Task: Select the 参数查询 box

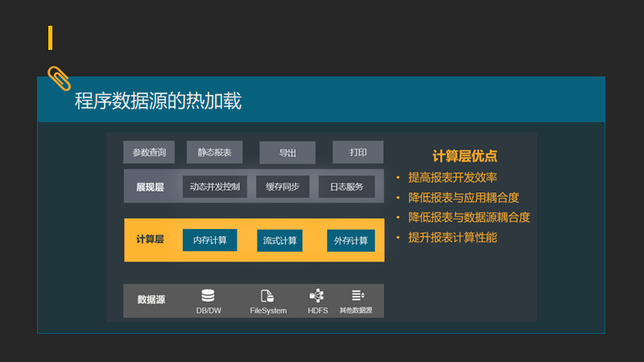Action: click(x=149, y=152)
